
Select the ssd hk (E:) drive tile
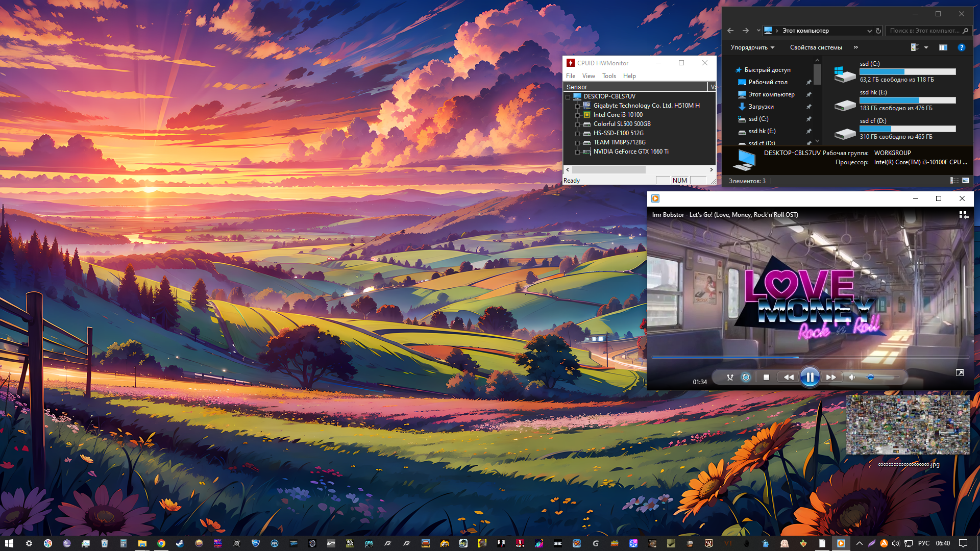click(x=895, y=100)
